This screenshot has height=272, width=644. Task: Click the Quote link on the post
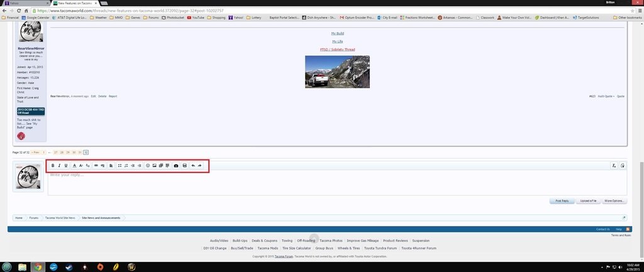point(621,96)
